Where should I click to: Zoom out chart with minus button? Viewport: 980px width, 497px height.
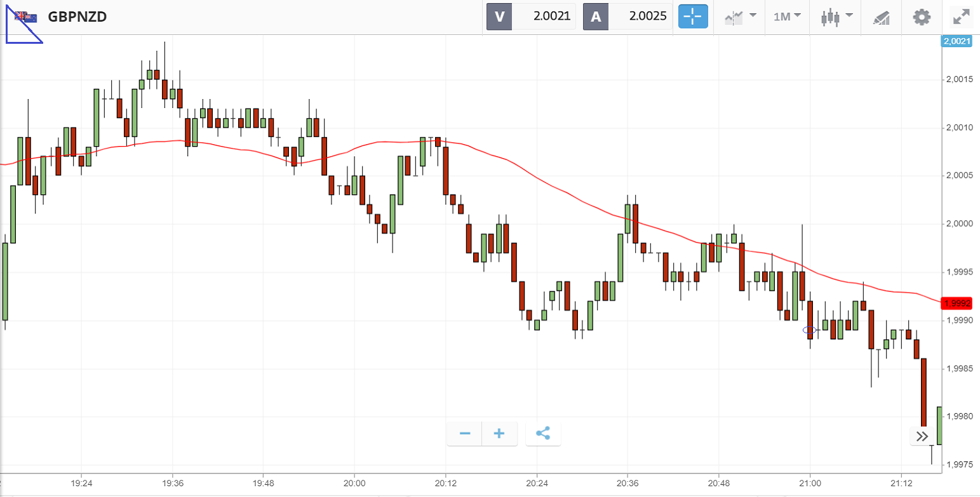(465, 434)
